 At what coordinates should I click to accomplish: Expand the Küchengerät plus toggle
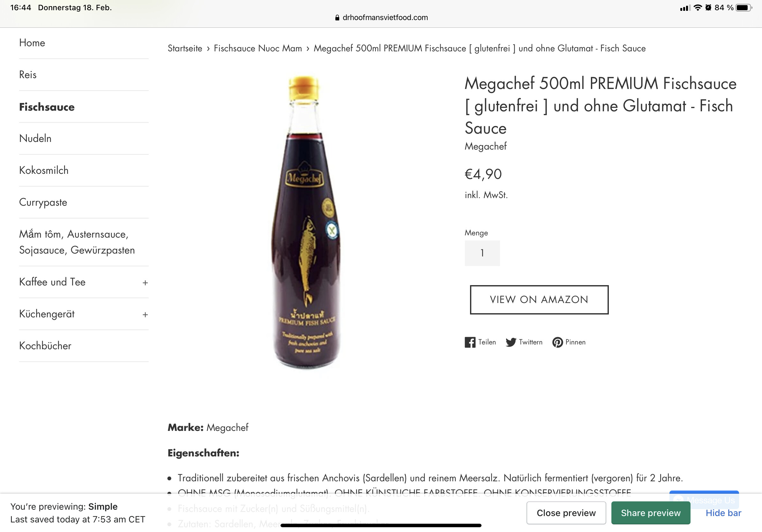point(145,314)
